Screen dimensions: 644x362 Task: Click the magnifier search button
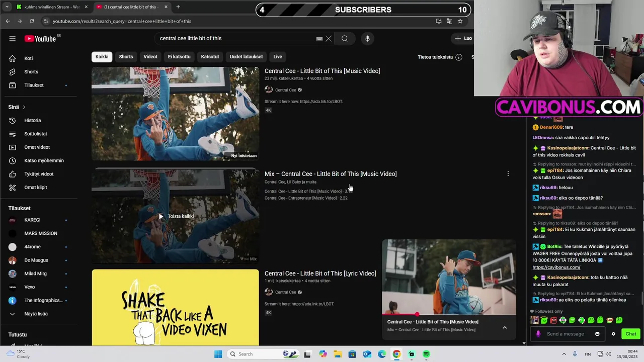[345, 38]
